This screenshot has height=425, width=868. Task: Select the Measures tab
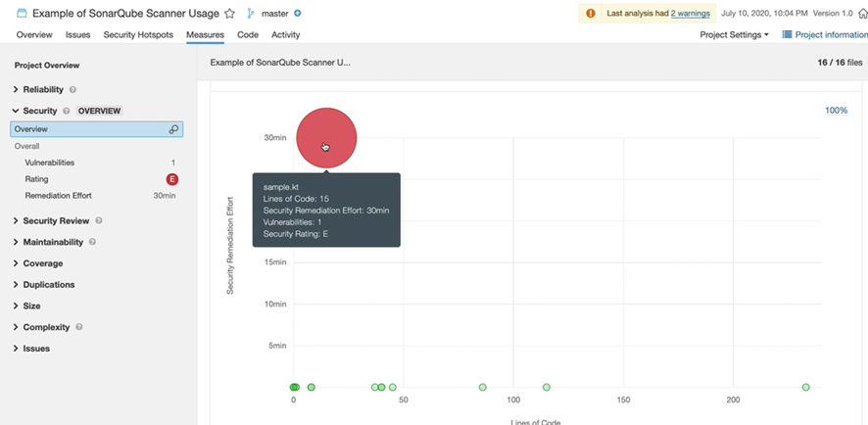pyautogui.click(x=206, y=34)
